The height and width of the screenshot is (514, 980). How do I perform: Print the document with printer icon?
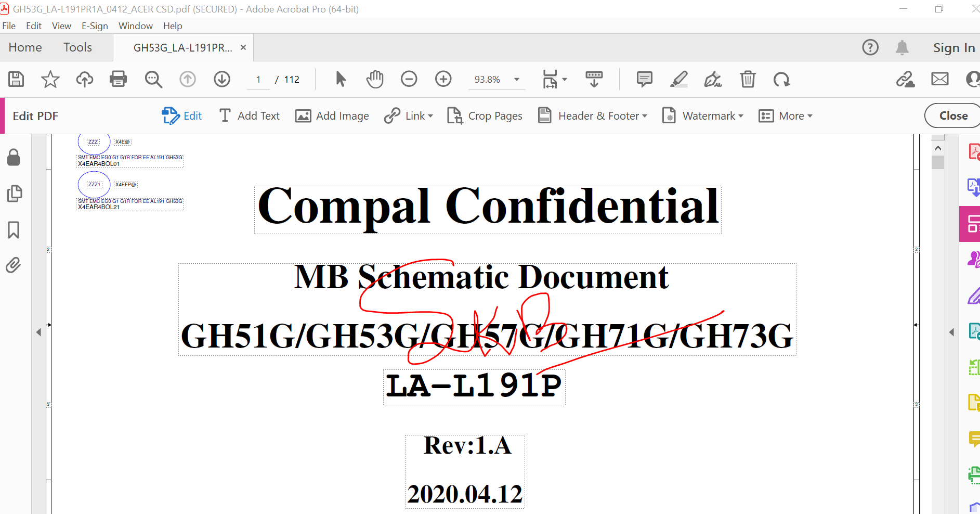(x=119, y=79)
